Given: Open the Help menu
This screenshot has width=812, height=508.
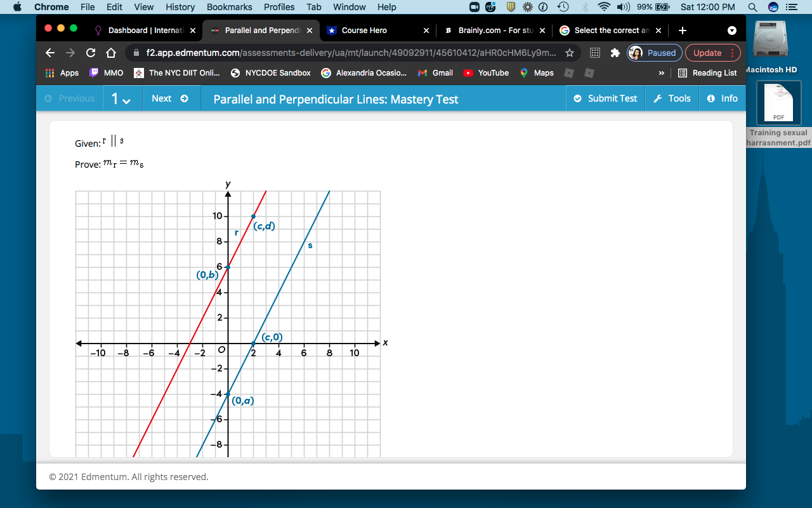Looking at the screenshot, I should (387, 7).
